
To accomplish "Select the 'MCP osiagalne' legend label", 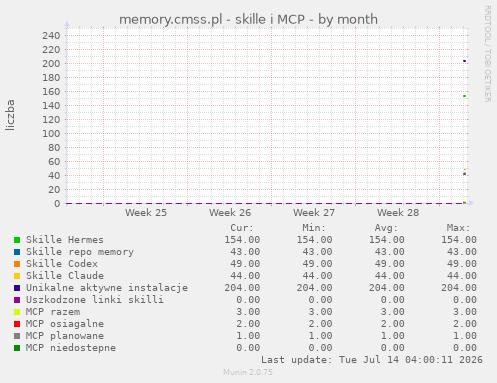I will 65,324.
